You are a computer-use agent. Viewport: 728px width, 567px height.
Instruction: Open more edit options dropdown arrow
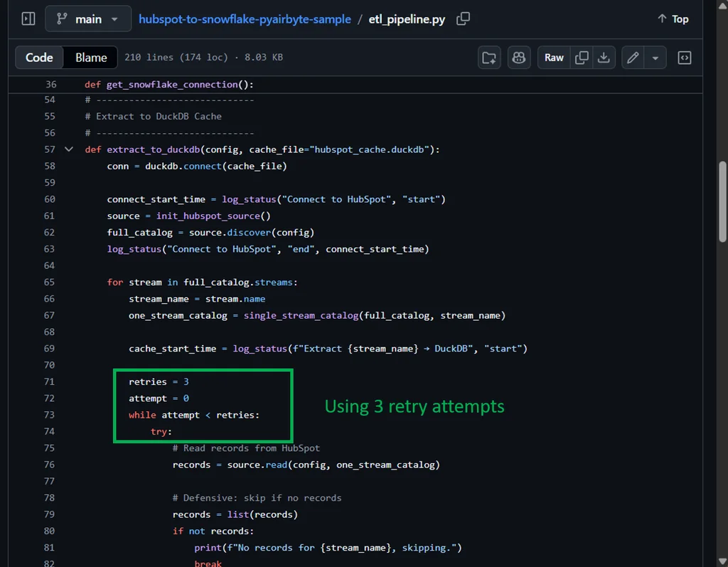(655, 58)
